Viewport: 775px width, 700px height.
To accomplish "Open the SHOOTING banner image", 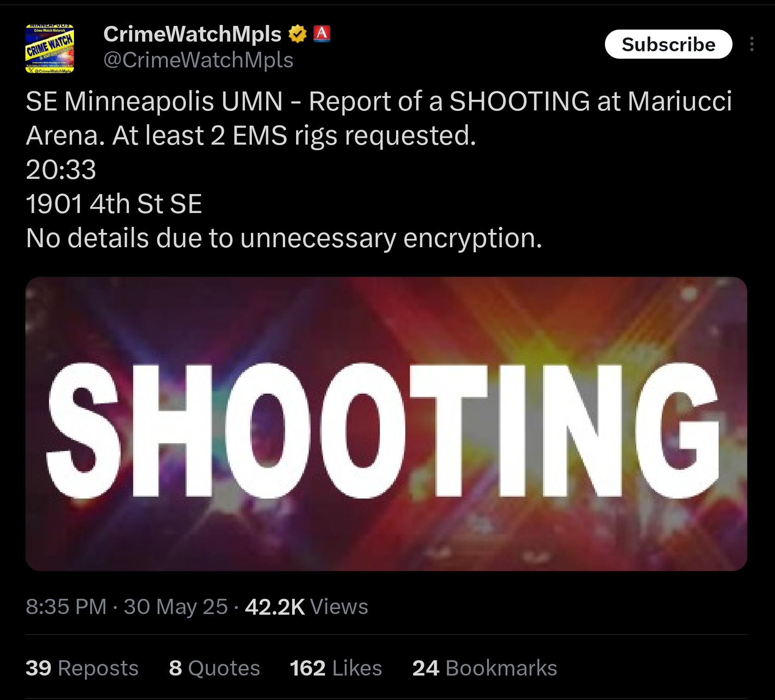I will click(386, 424).
